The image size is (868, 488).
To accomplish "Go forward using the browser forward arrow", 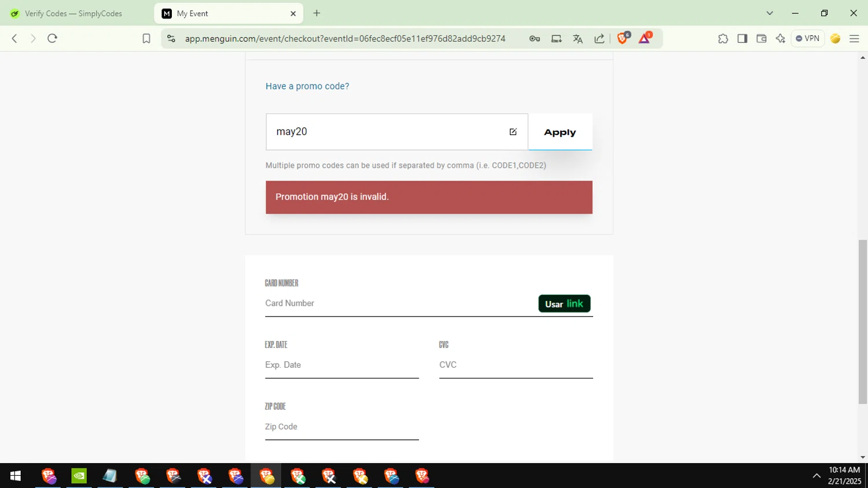I will 33,38.
